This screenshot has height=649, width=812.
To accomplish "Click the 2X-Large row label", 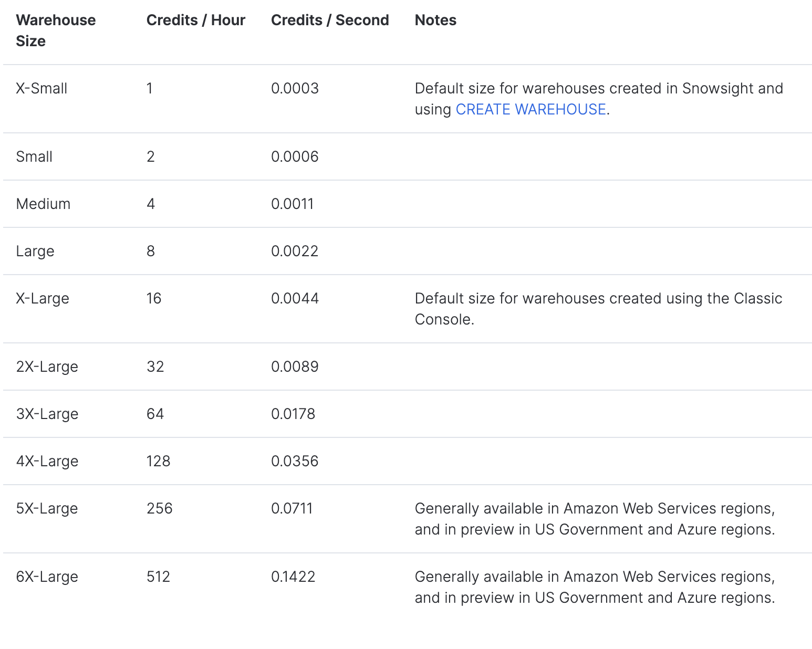I will (x=47, y=367).
